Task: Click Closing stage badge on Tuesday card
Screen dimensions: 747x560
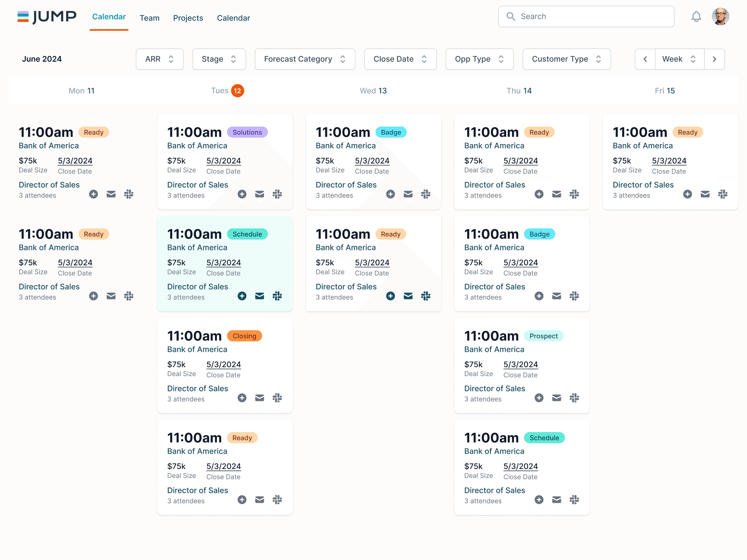Action: [x=244, y=336]
